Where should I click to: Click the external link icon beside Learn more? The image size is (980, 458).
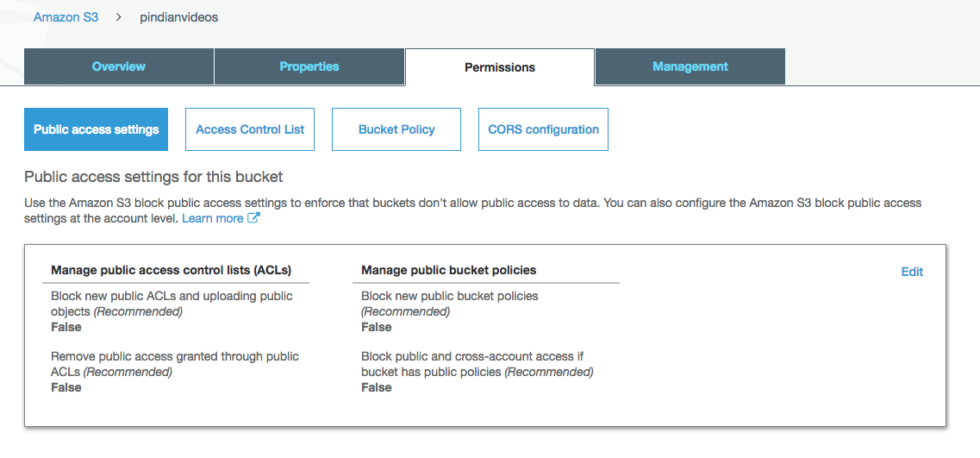coord(253,219)
